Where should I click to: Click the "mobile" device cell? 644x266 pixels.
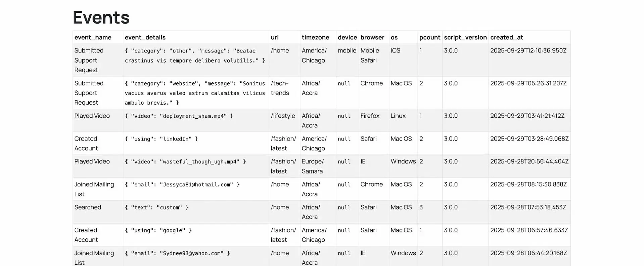tap(347, 50)
